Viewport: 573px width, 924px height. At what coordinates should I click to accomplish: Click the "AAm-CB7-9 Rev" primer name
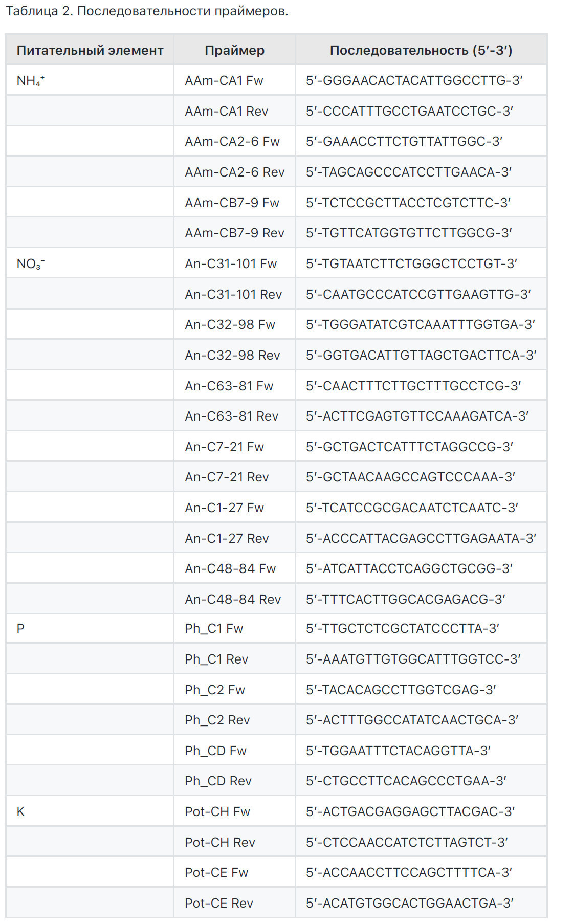click(234, 233)
